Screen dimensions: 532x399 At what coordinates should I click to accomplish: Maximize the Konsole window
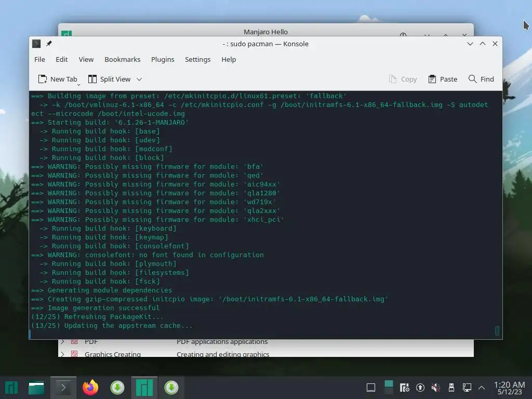[483, 44]
